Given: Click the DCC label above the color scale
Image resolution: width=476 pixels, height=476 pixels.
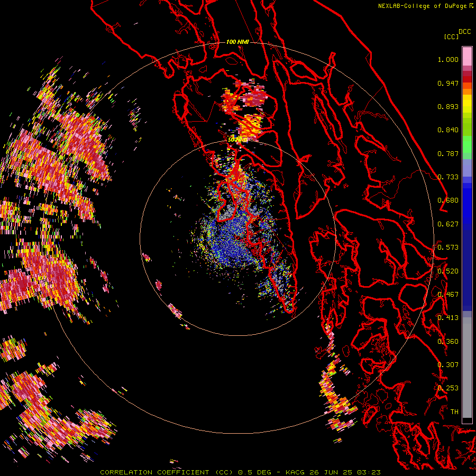Looking at the screenshot, I should 464,32.
